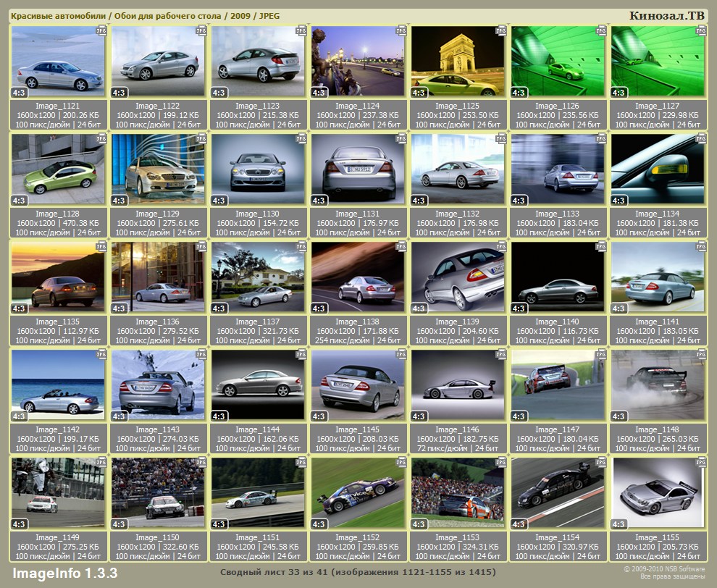The width and height of the screenshot is (717, 588).
Task: Click the 4:3 ratio badge on Image_1148
Action: pyautogui.click(x=619, y=416)
